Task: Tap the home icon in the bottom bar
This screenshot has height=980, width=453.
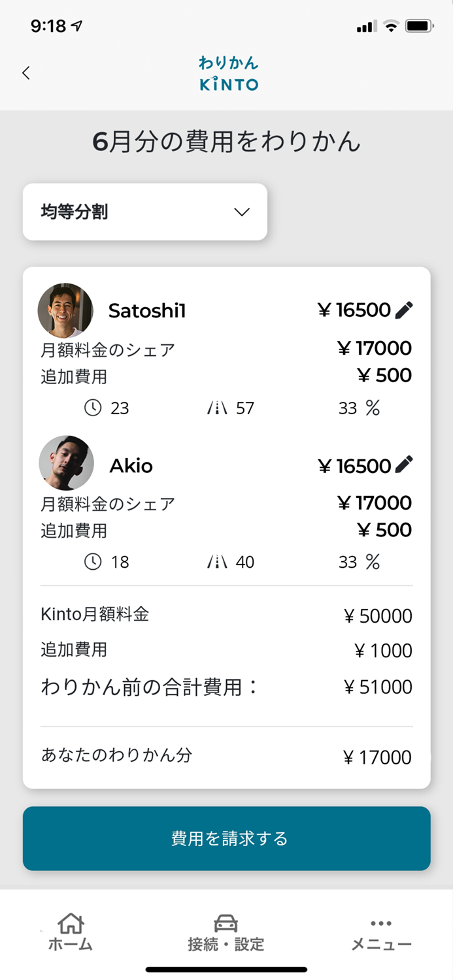Action: click(70, 921)
